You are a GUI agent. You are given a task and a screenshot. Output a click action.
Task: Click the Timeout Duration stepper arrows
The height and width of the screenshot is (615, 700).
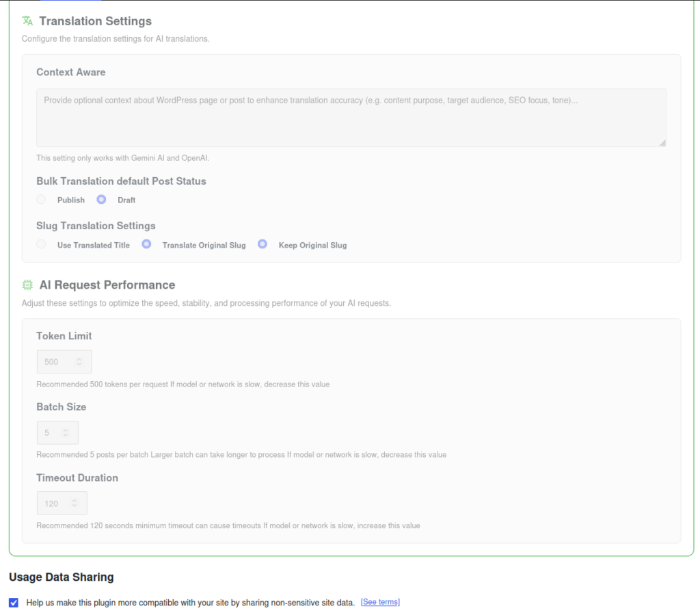coord(75,503)
